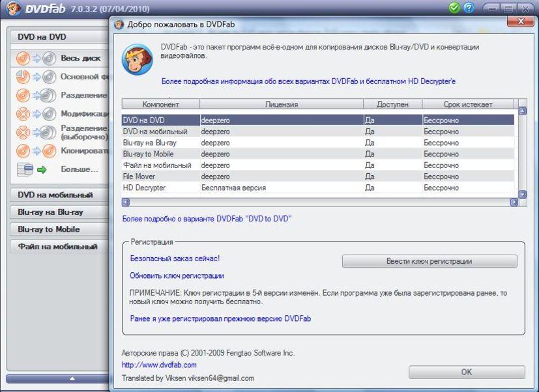Select the Весь диск copy mode icon
Screen dimensions: 539x392
[36, 59]
